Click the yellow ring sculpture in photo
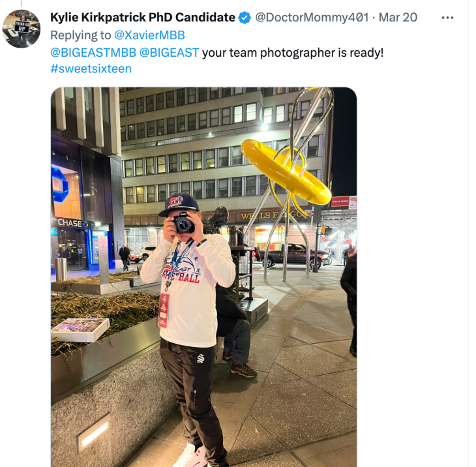This screenshot has width=476, height=467. pos(286,172)
